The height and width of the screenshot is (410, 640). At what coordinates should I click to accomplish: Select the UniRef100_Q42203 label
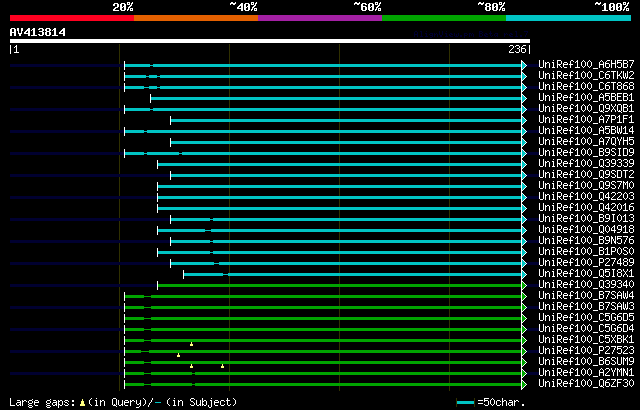tap(586, 197)
